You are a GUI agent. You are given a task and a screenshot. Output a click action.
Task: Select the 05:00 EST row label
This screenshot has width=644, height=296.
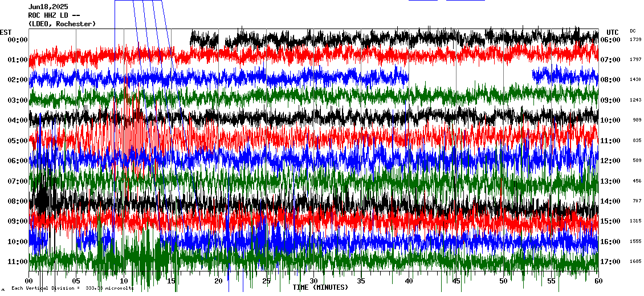pyautogui.click(x=18, y=141)
